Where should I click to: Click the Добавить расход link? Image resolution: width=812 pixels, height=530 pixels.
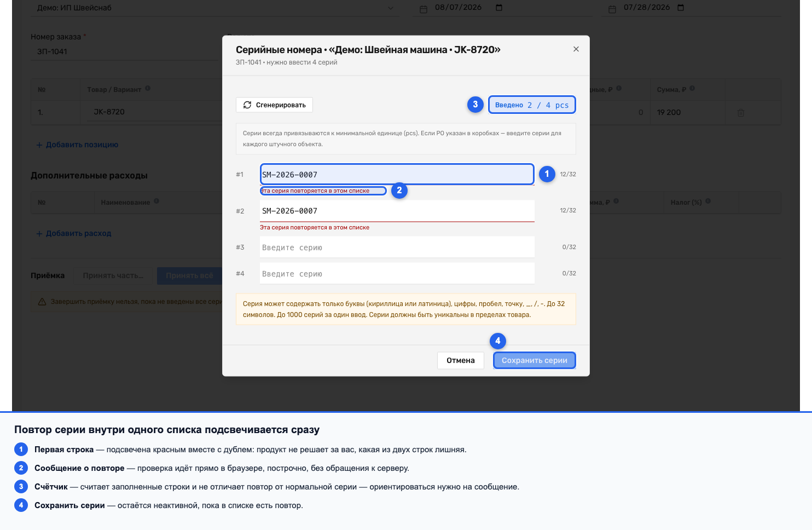coord(74,233)
